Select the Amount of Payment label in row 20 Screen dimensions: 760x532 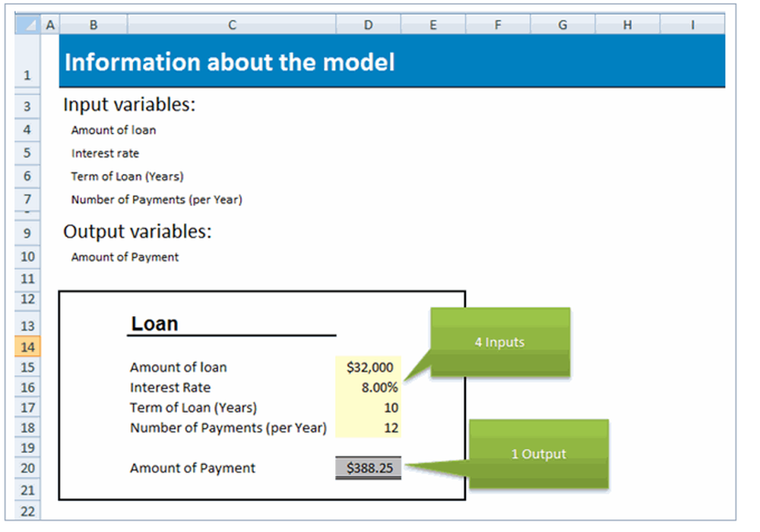pyautogui.click(x=192, y=467)
